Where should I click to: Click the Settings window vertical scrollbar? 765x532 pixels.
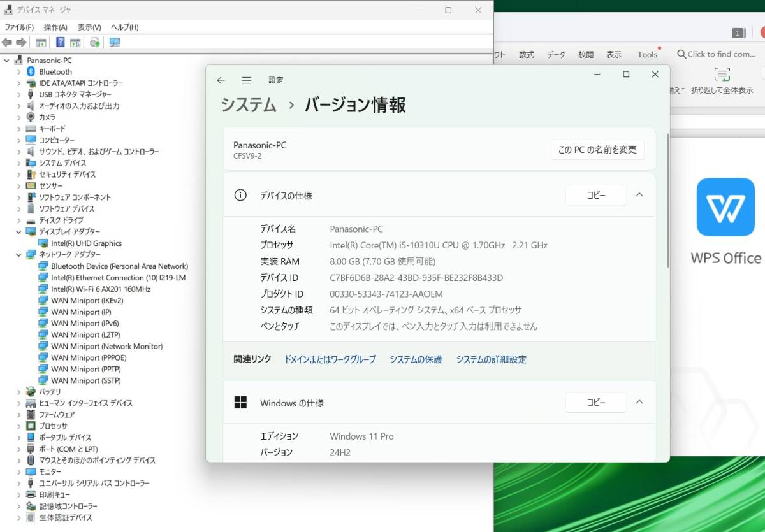668,201
